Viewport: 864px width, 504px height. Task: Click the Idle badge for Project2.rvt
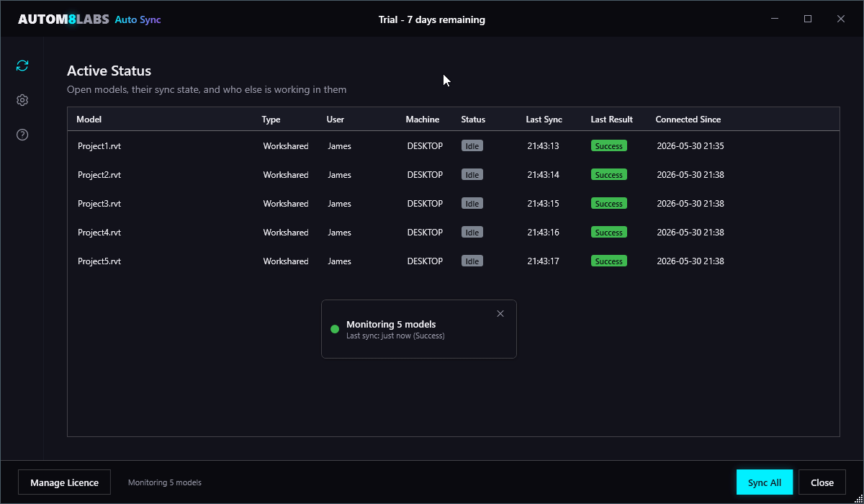[472, 174]
